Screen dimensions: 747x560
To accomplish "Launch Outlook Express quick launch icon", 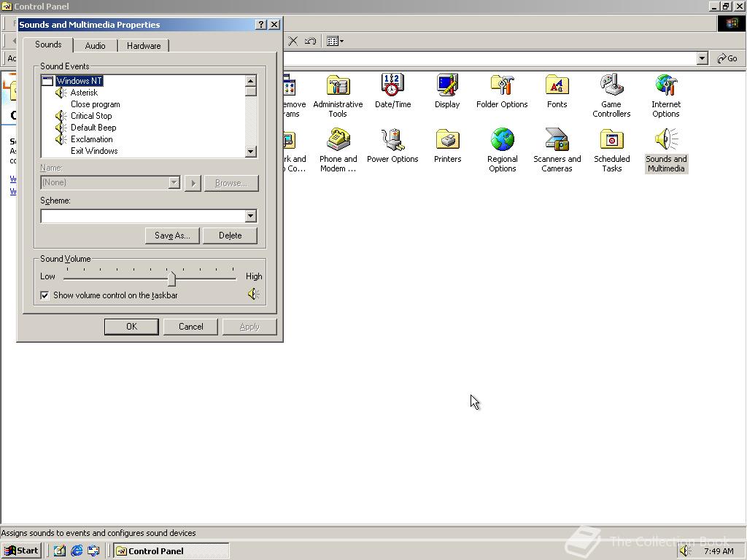I will 93,551.
